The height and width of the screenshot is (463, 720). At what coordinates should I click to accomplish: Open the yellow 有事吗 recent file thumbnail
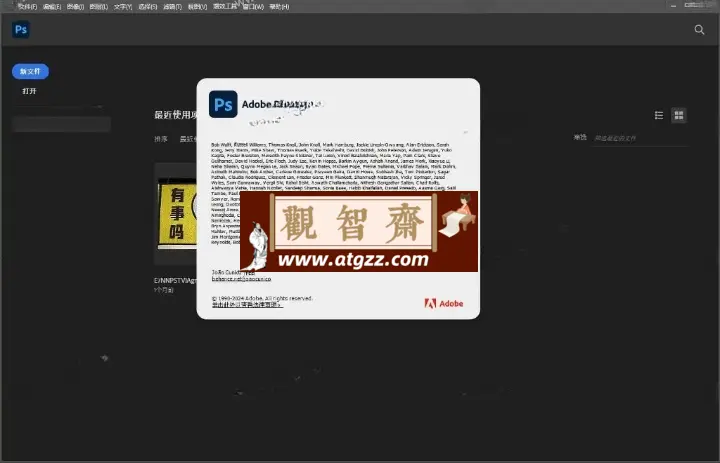pyautogui.click(x=177, y=214)
